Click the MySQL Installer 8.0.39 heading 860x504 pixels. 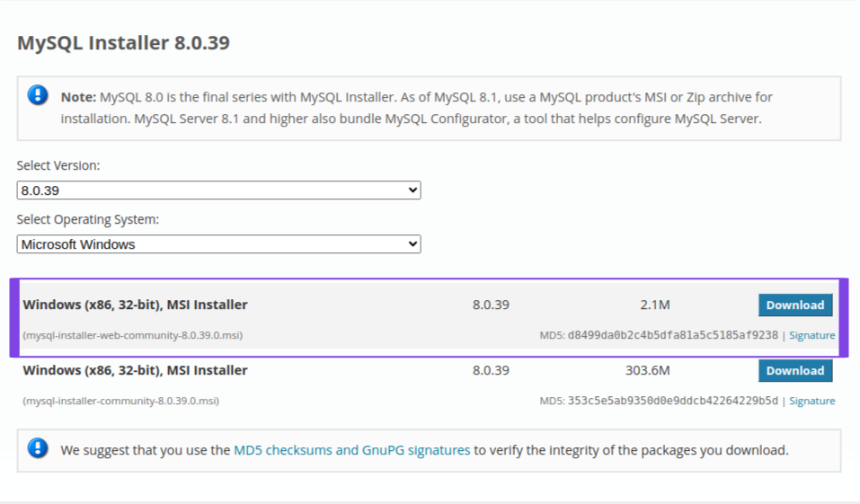click(123, 43)
